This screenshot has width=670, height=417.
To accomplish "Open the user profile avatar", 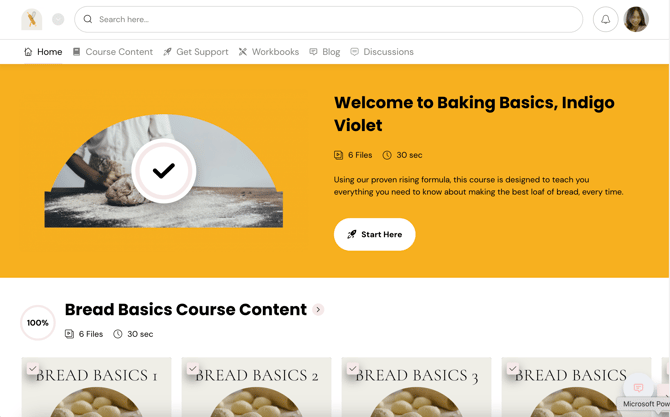I will point(636,19).
